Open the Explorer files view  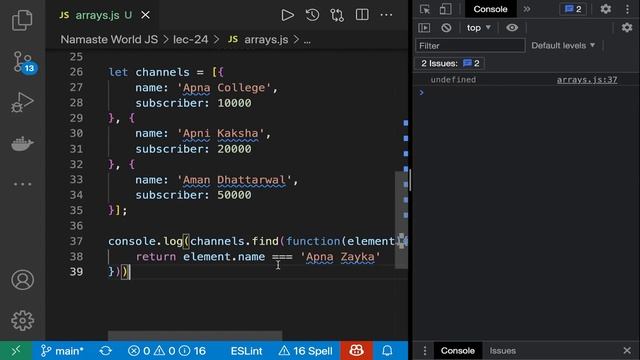tap(22, 20)
